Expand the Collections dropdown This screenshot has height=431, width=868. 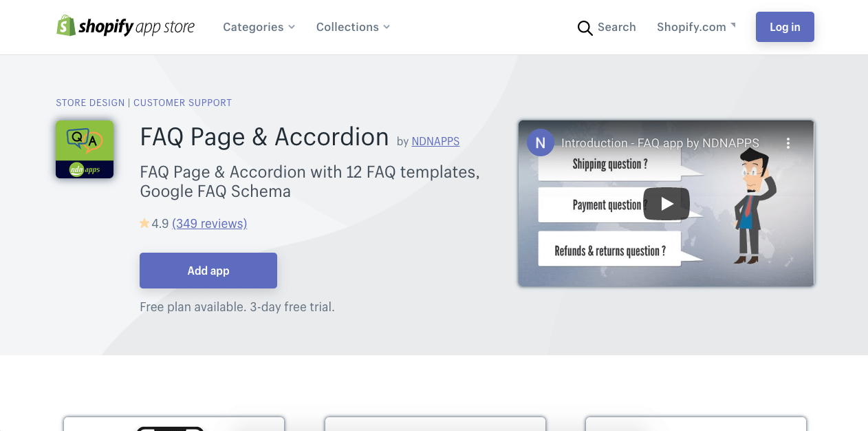353,27
